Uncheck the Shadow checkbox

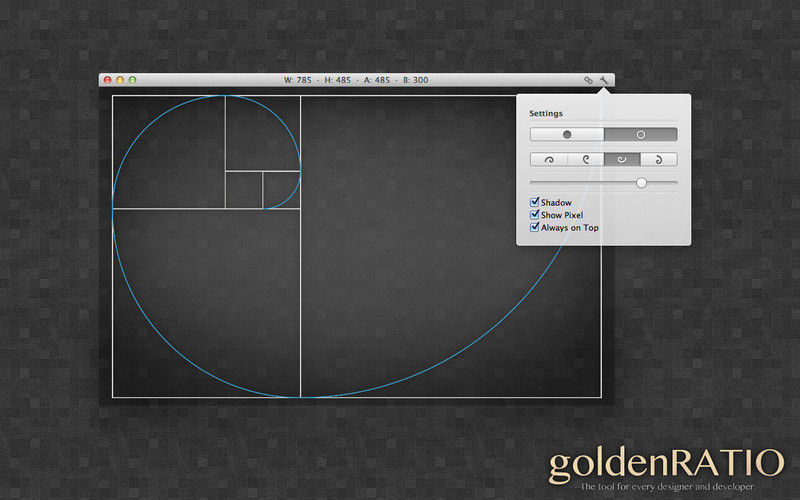[x=535, y=202]
